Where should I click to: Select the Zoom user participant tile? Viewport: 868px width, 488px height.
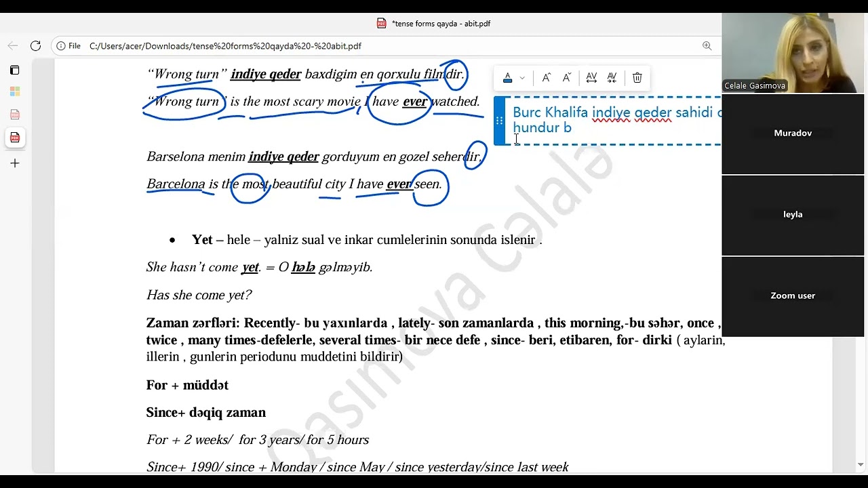[793, 296]
